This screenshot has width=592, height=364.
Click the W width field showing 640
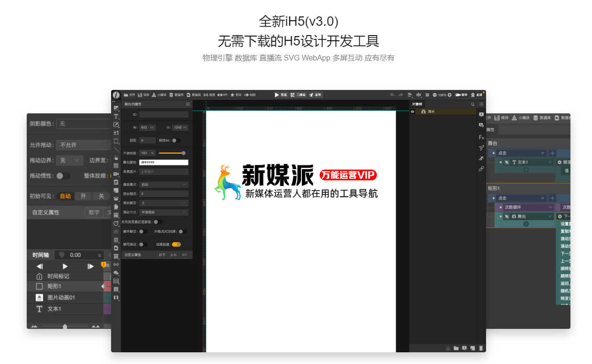148,127
